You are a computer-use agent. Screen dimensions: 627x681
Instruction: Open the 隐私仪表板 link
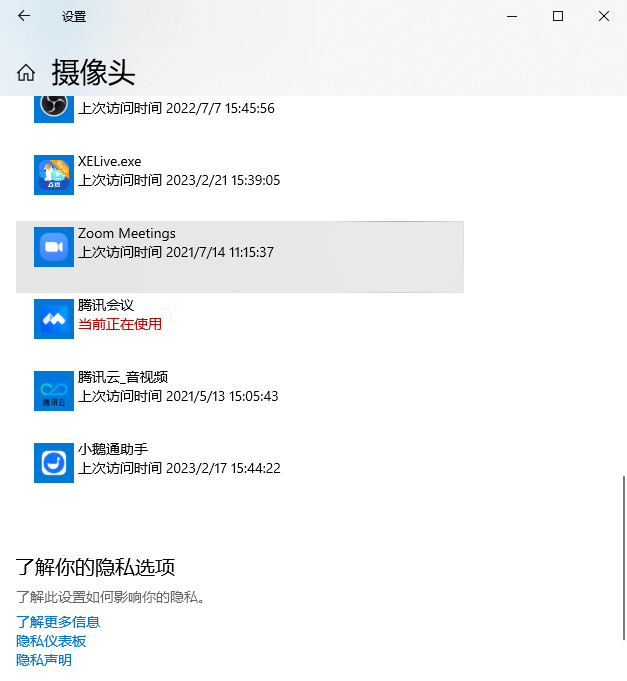pyautogui.click(x=51, y=641)
